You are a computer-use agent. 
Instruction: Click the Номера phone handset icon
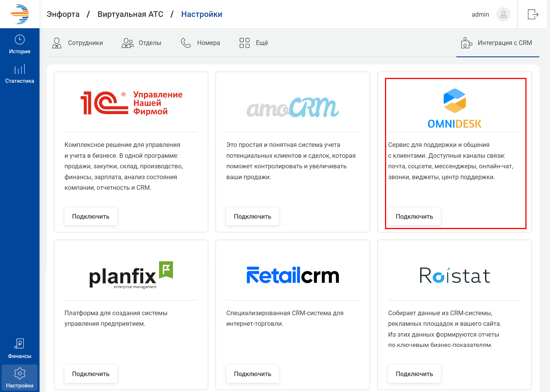[186, 43]
